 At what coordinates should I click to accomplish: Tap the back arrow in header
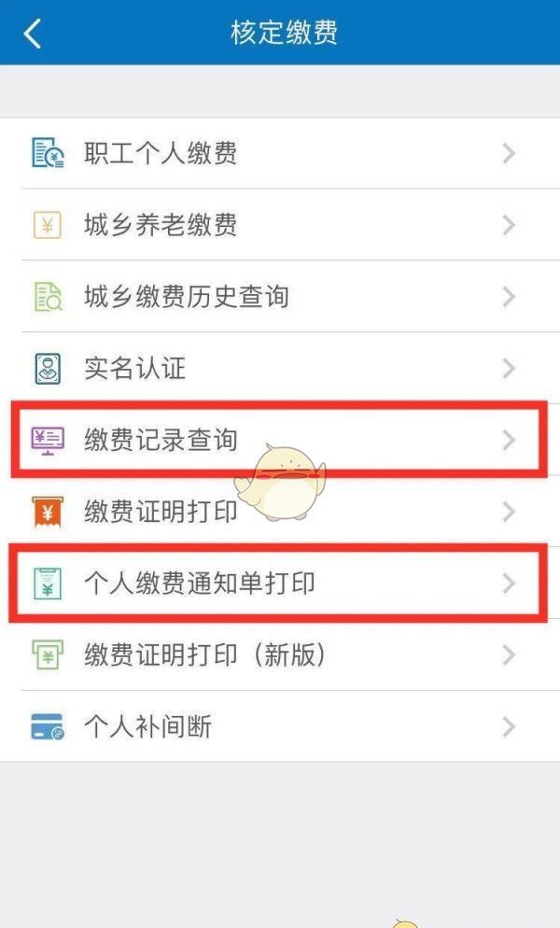pos(33,34)
